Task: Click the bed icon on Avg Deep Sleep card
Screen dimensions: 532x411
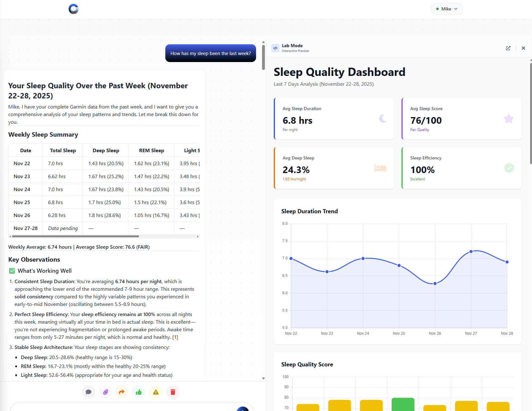Action: [380, 168]
